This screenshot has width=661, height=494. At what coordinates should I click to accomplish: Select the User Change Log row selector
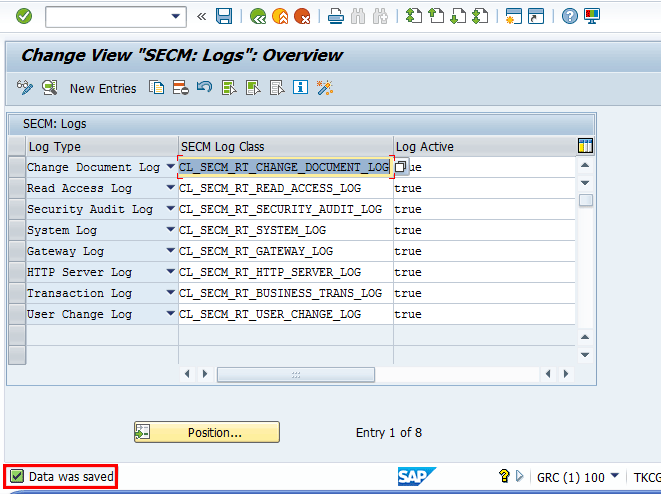(16, 314)
